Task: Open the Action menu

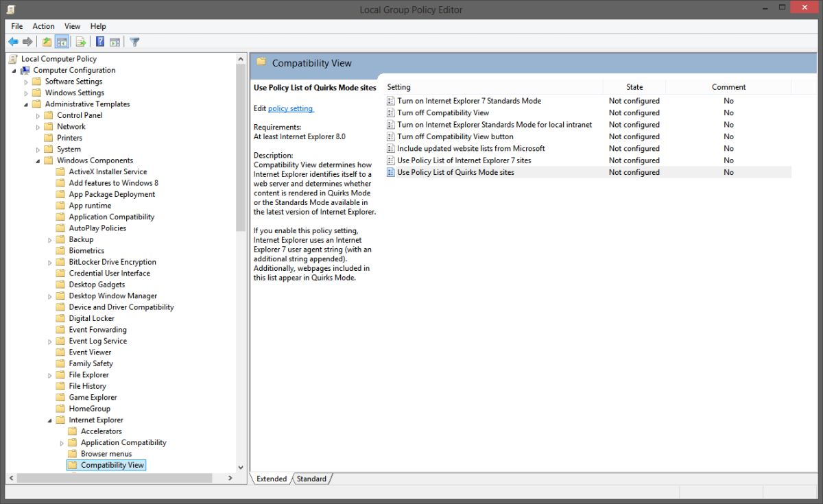Action: tap(44, 26)
